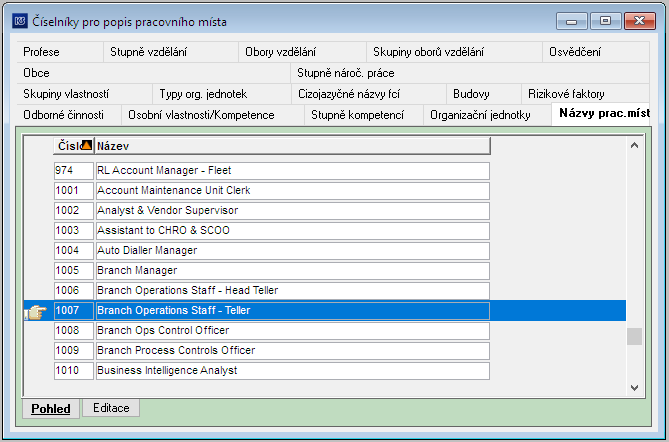669x442 pixels.
Task: Click number cell 1007
Action: click(74, 311)
